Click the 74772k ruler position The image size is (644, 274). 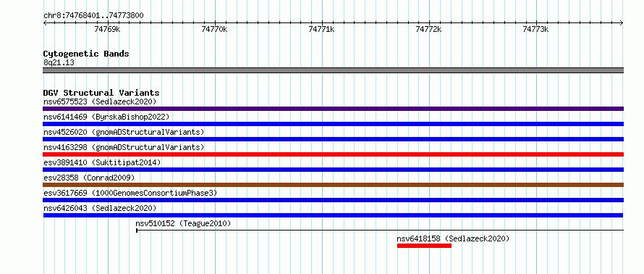coord(429,29)
